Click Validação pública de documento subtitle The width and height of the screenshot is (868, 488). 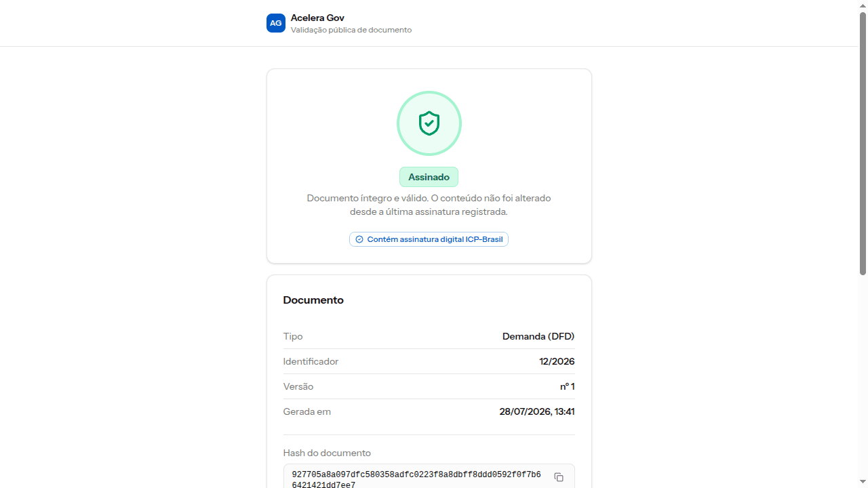click(351, 30)
